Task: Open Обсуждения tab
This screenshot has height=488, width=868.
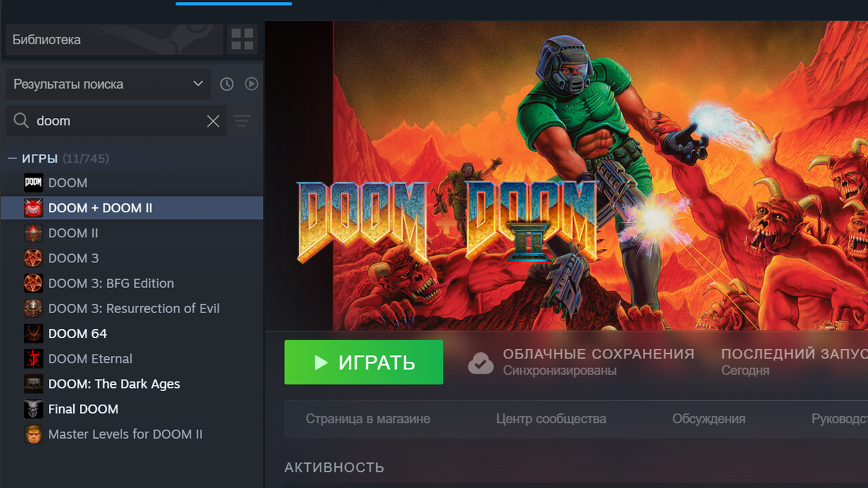Action: [x=709, y=419]
